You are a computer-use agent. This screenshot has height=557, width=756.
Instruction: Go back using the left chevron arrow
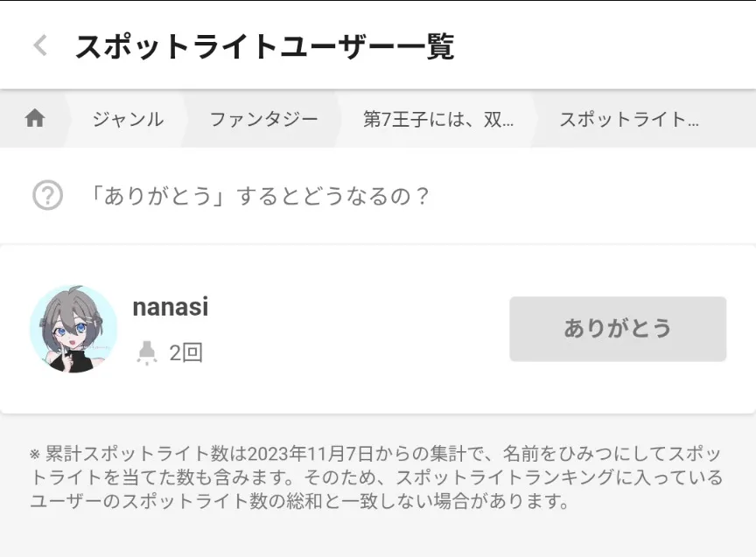pyautogui.click(x=39, y=45)
